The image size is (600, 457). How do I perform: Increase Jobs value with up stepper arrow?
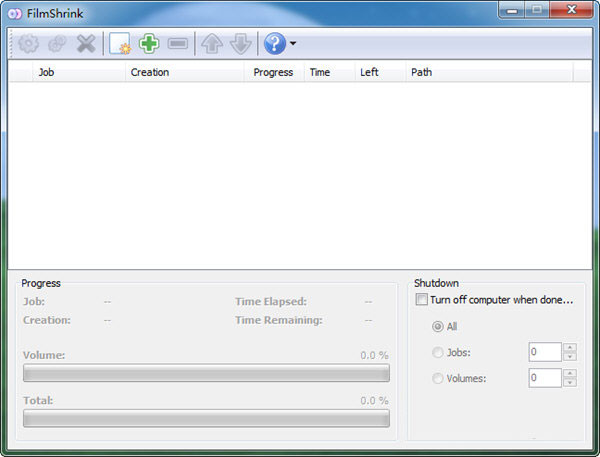570,348
